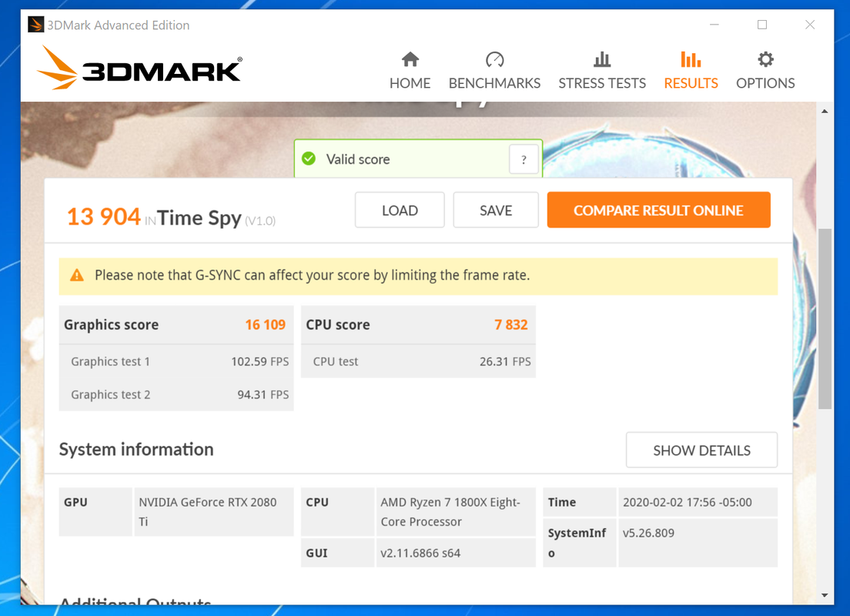Click the Valid score label
The height and width of the screenshot is (616, 850).
(x=358, y=159)
